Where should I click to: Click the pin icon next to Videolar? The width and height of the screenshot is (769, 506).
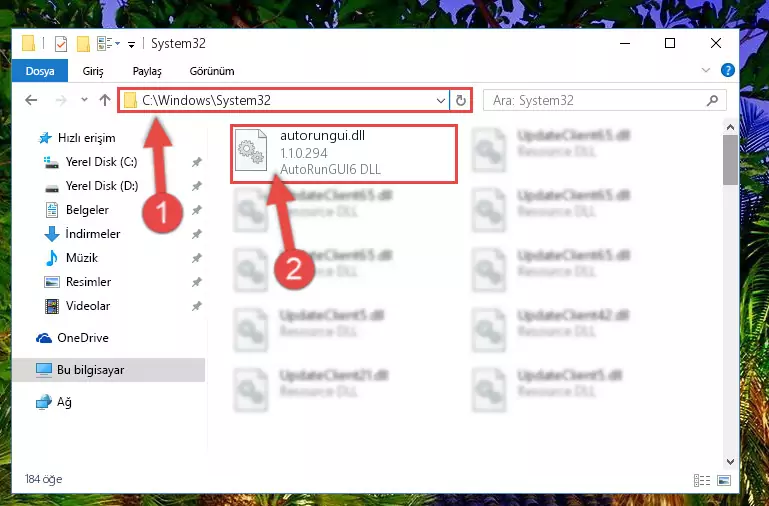tap(197, 306)
